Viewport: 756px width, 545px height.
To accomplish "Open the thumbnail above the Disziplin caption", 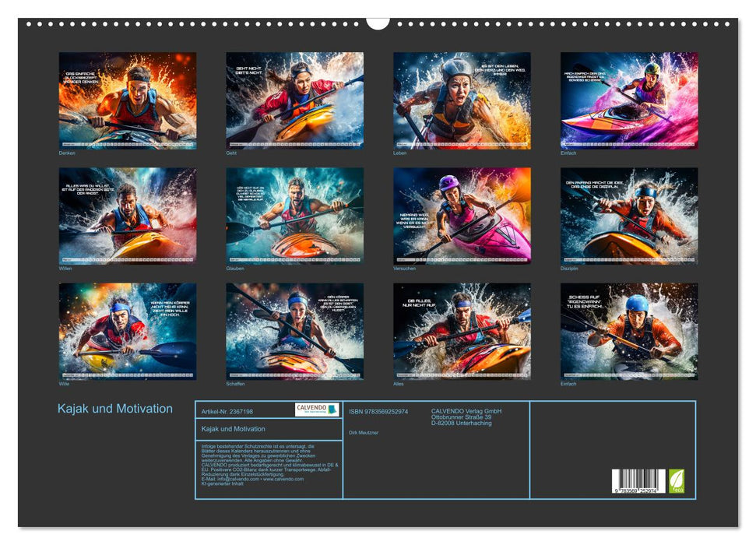I will click(x=629, y=216).
